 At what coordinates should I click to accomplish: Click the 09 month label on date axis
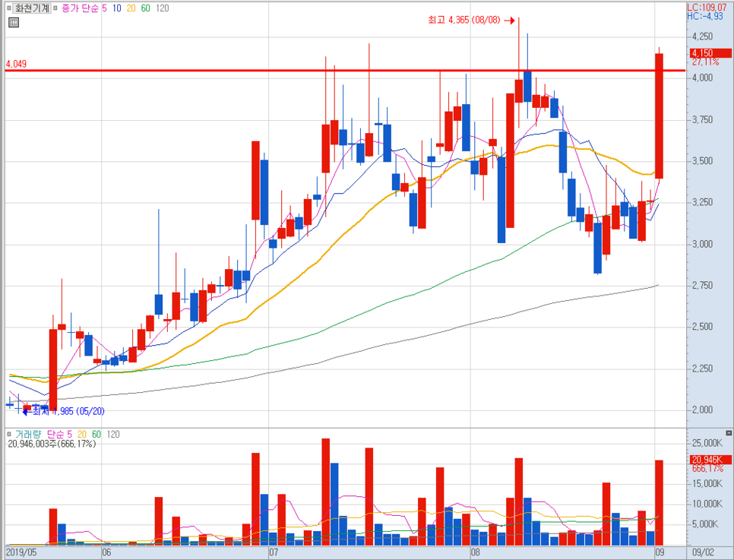click(x=660, y=552)
